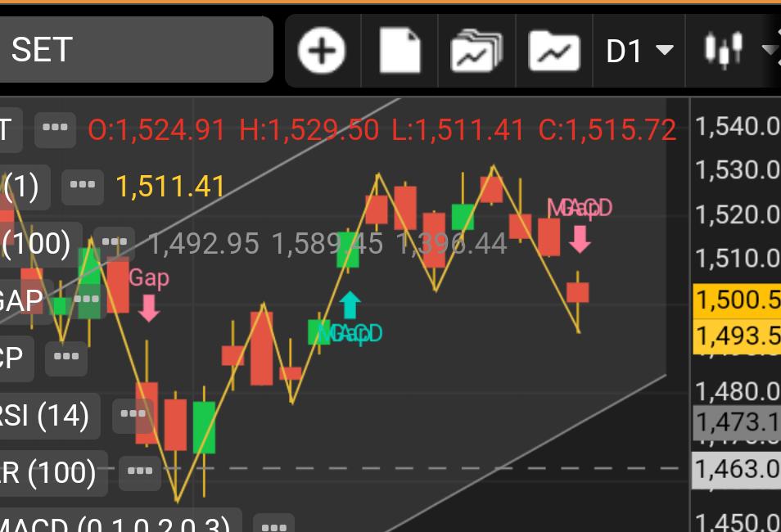This screenshot has height=532, width=781.
Task: Select the candlestick chart type icon
Action: click(724, 49)
